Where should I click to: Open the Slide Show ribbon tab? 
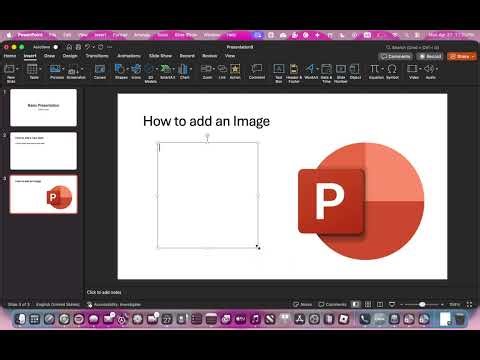point(160,56)
